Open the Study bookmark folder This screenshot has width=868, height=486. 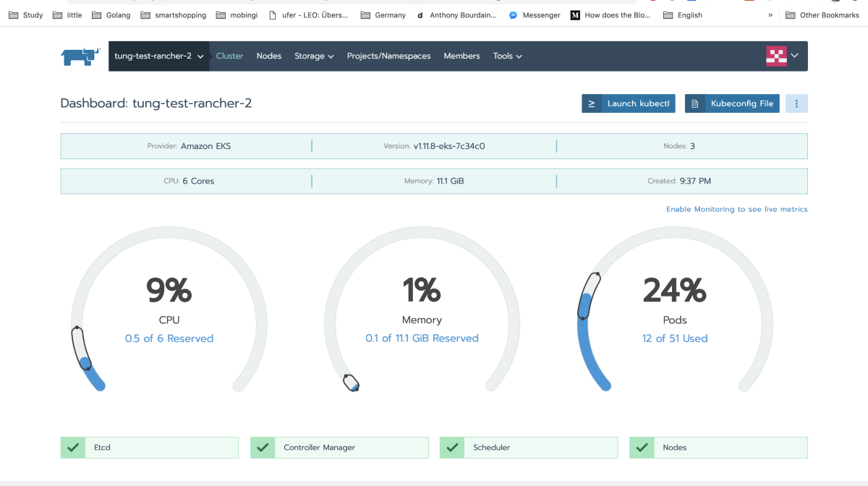click(26, 14)
